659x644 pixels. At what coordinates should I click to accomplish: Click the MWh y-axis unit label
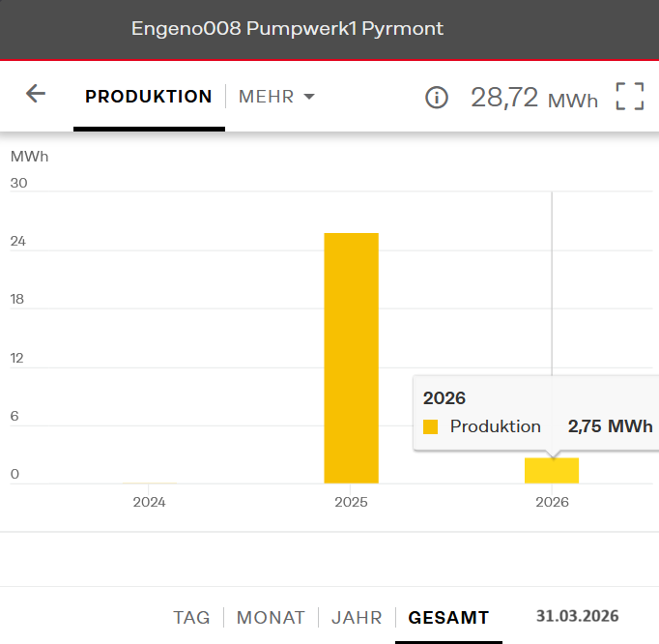29,156
